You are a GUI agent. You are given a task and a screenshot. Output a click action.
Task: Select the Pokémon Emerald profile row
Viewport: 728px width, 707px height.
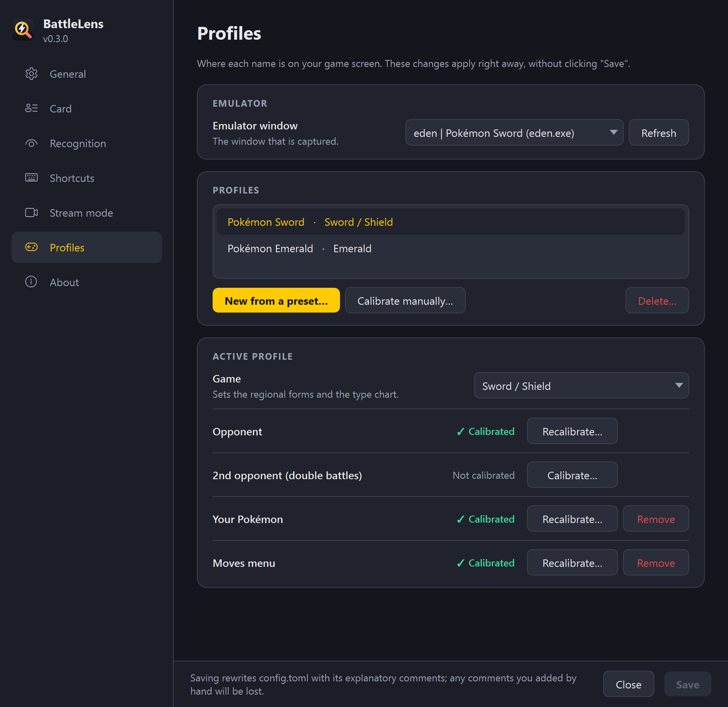pyautogui.click(x=450, y=248)
